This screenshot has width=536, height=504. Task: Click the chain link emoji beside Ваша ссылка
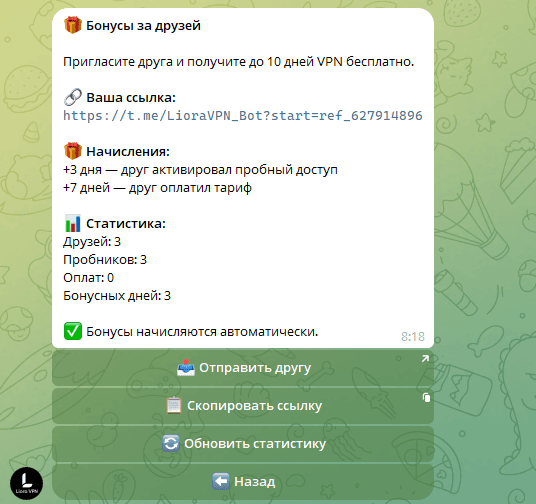(73, 97)
